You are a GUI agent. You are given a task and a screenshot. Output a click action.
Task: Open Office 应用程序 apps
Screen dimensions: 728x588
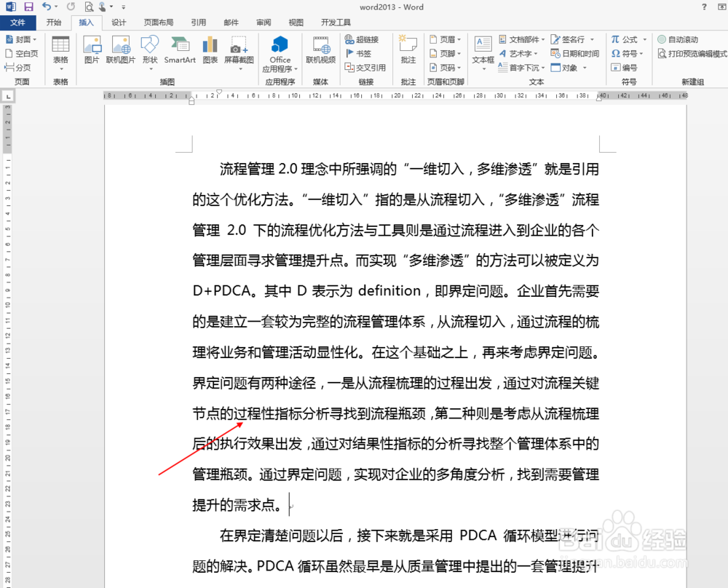[x=280, y=55]
